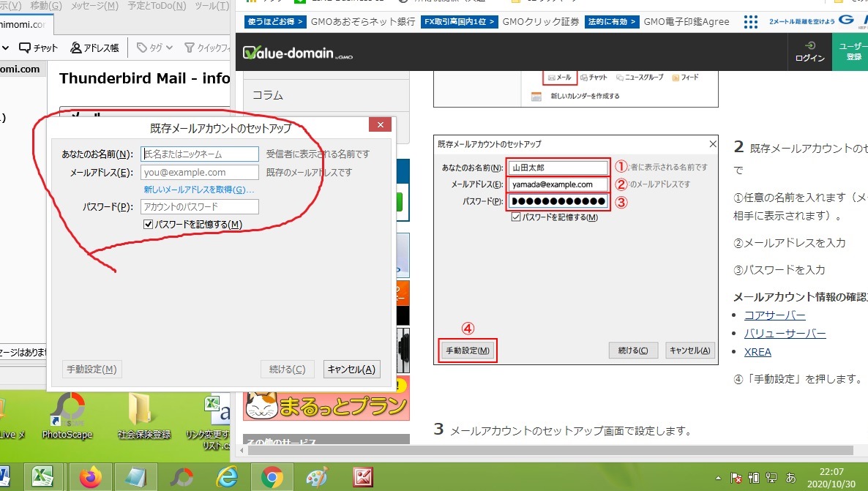Open the Paint palette taskbar icon
Screen dimensions: 868x491
click(317, 478)
